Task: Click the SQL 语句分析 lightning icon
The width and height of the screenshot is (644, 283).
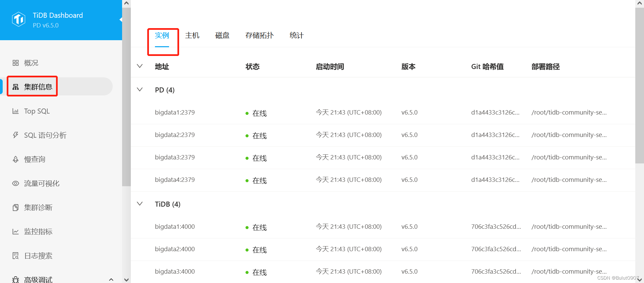Action: [x=15, y=135]
